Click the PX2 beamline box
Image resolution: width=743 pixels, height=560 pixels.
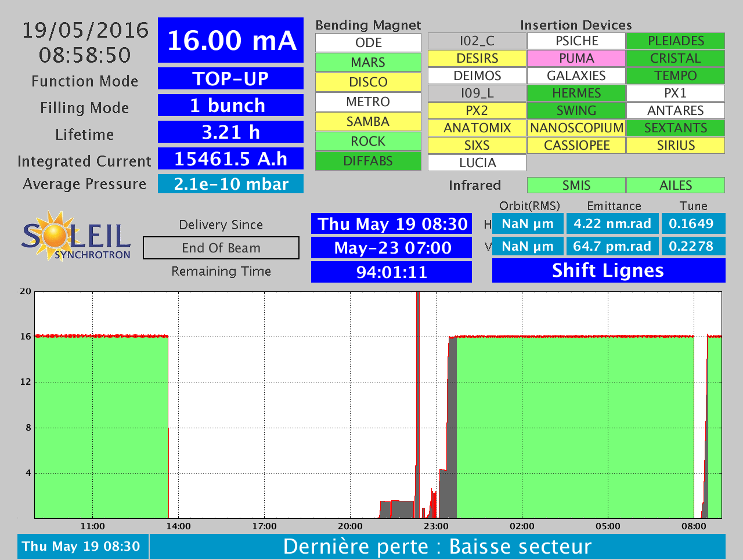click(x=477, y=110)
